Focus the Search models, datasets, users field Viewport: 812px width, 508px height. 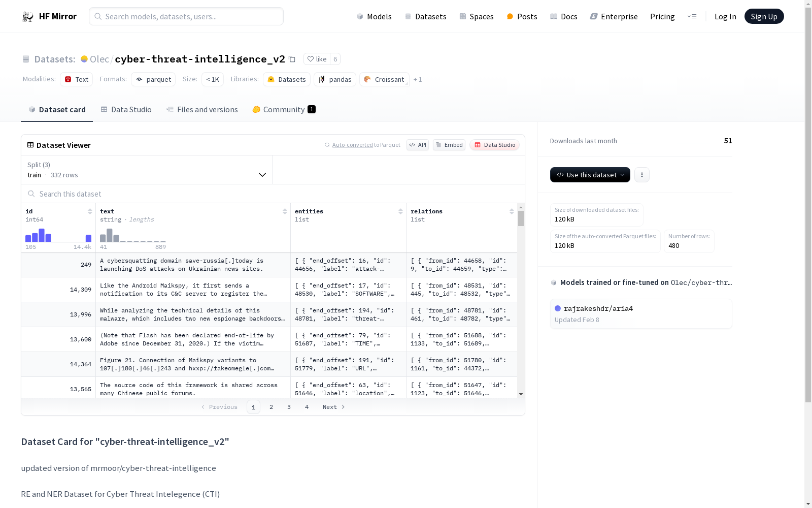click(x=186, y=16)
